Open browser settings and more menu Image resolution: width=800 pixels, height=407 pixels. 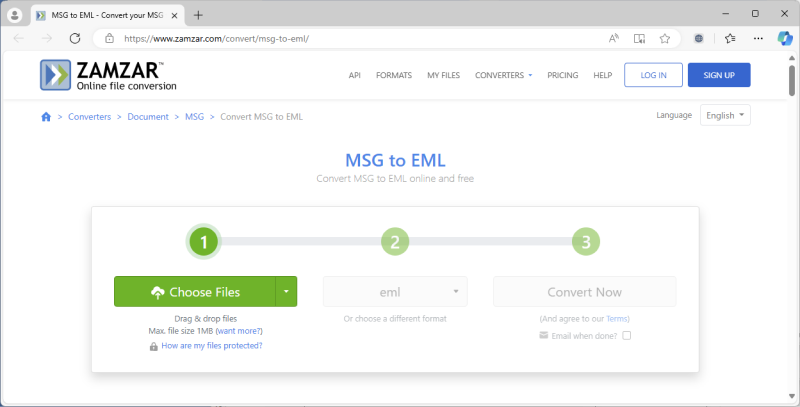[758, 38]
